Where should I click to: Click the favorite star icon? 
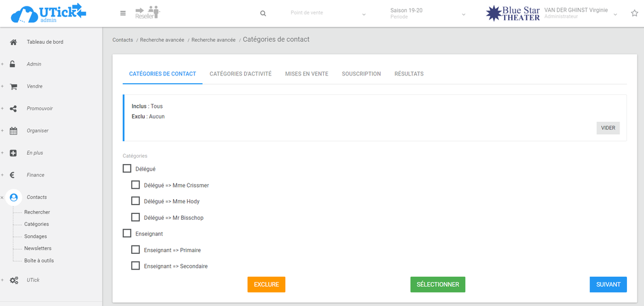tap(634, 13)
